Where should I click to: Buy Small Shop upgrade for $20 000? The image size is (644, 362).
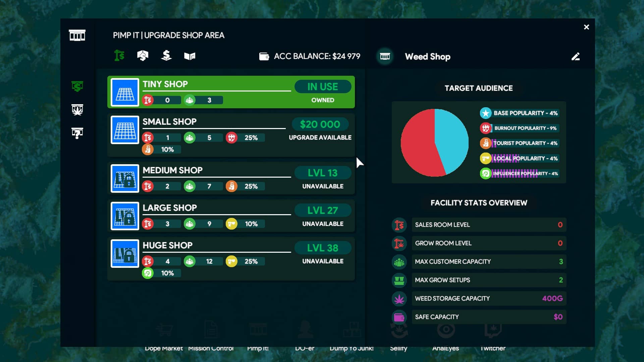point(320,124)
